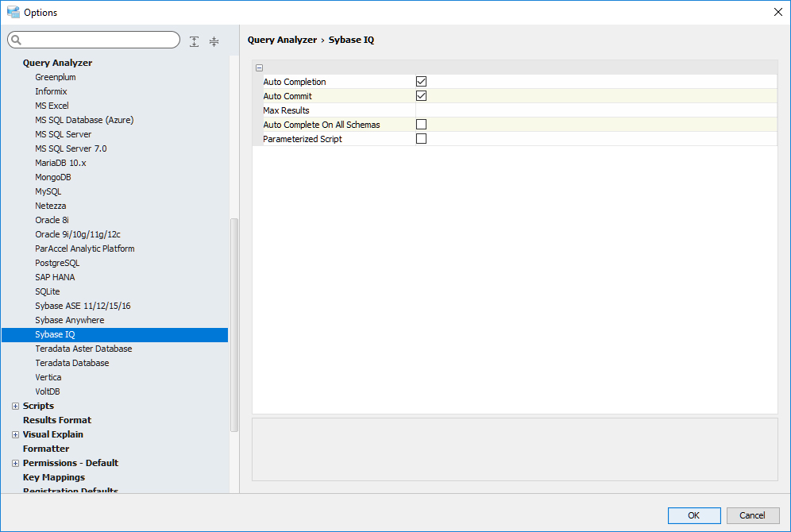Viewport: 791px width, 532px height.
Task: Select the Results Format category
Action: coord(57,420)
